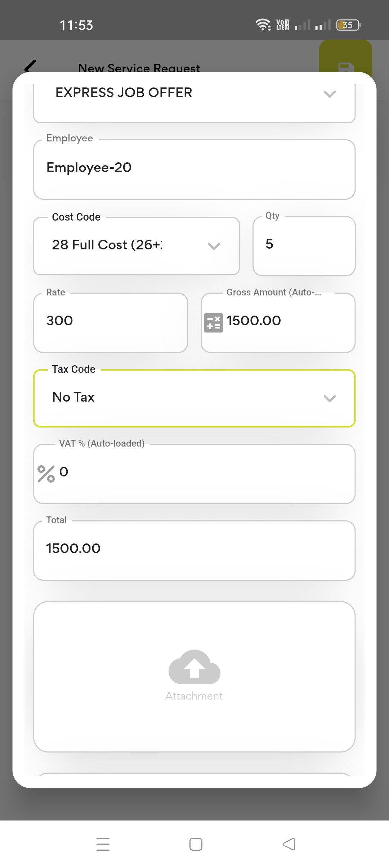The width and height of the screenshot is (389, 868).
Task: Tap the Attachment label text
Action: point(194,696)
